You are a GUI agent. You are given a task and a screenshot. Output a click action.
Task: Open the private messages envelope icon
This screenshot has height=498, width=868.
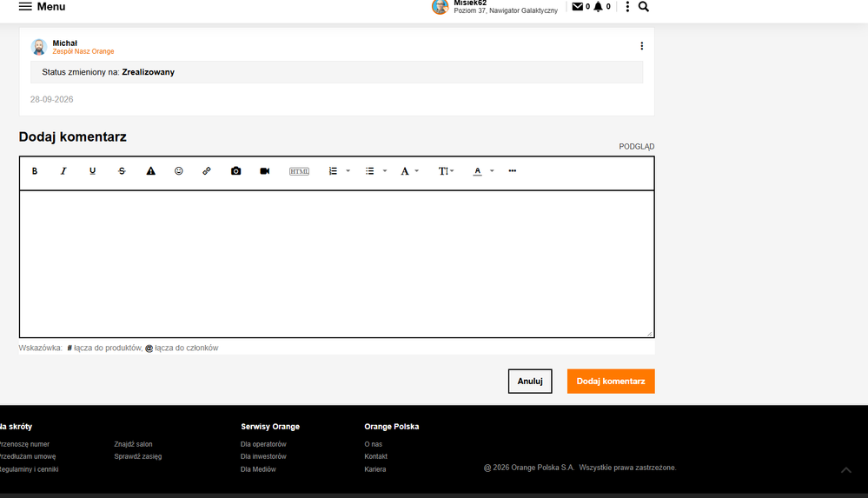(578, 7)
